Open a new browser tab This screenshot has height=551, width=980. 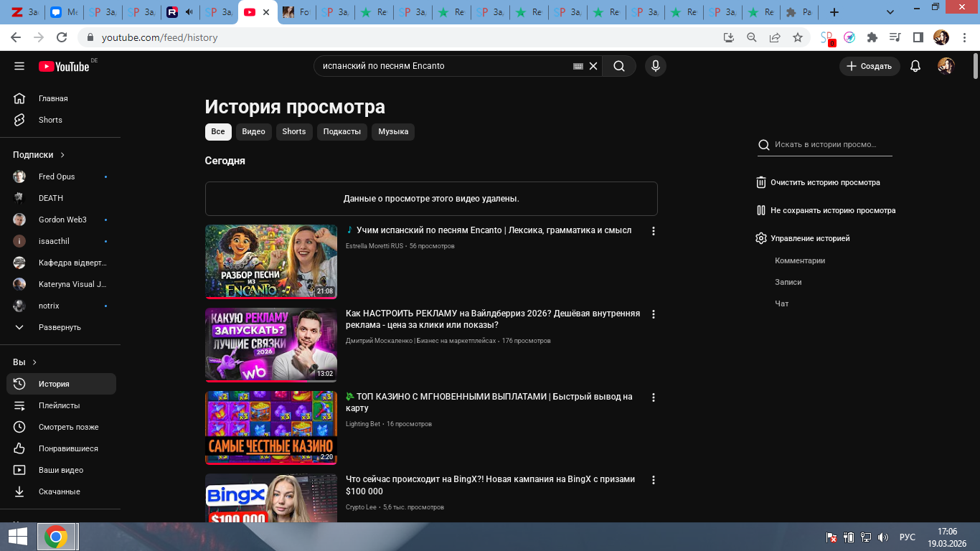(x=834, y=12)
